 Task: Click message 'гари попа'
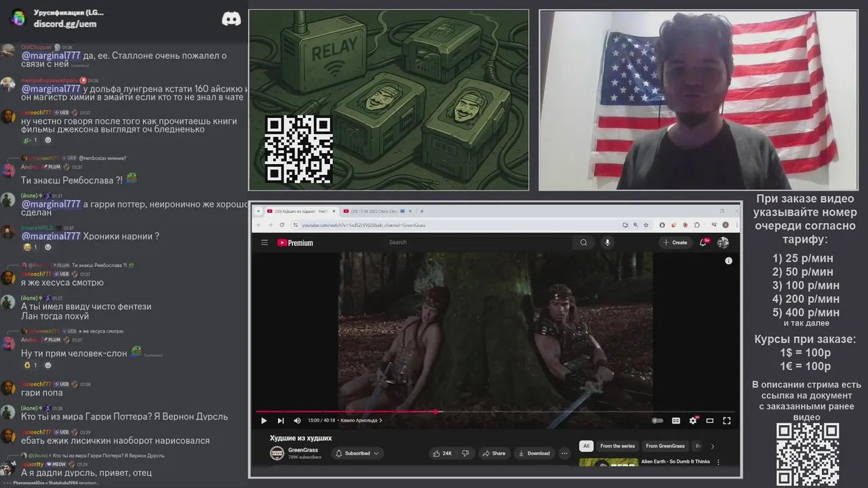(x=41, y=392)
